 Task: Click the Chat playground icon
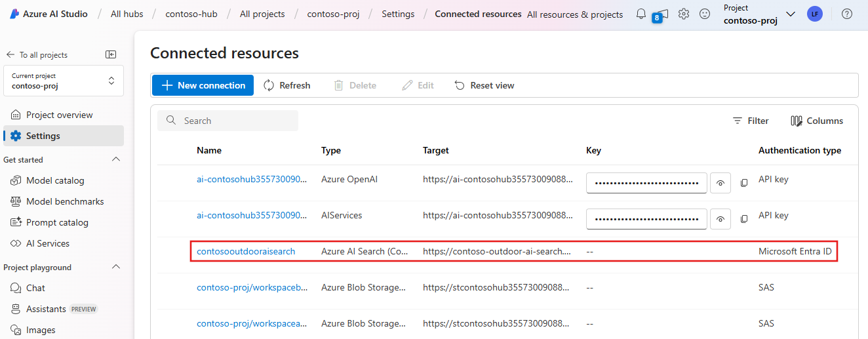(x=16, y=288)
